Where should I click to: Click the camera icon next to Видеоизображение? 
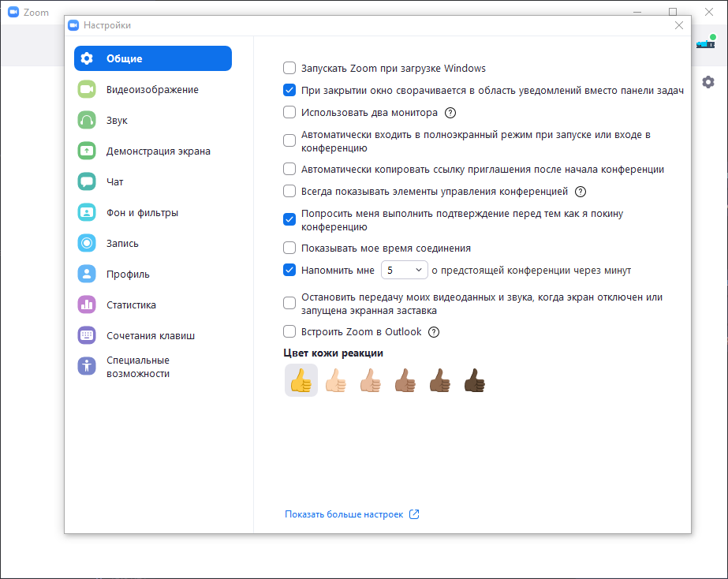(x=87, y=89)
